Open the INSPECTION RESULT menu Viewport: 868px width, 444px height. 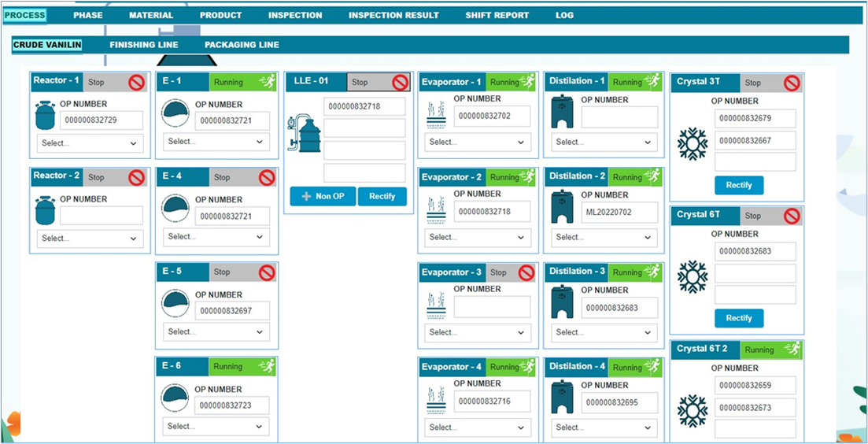coord(393,16)
